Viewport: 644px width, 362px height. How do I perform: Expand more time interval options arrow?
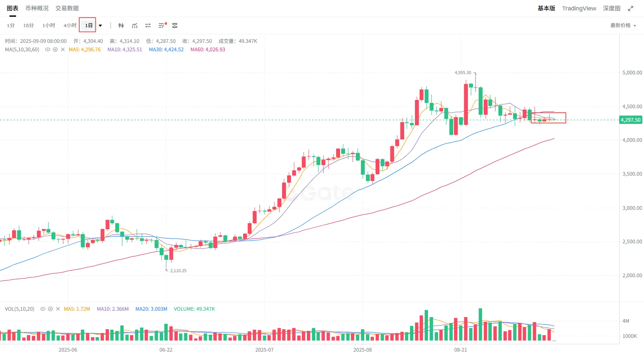tap(100, 25)
